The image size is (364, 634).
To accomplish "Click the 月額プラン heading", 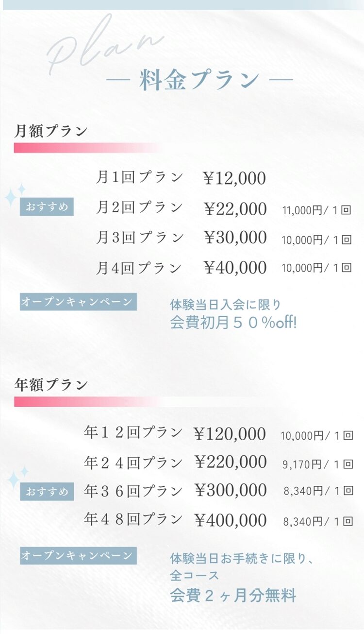I will pyautogui.click(x=51, y=131).
